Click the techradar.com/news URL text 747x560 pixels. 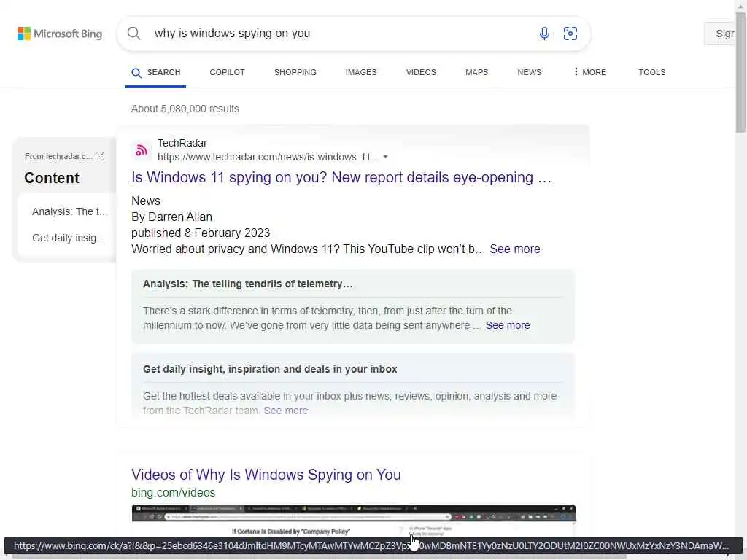click(268, 157)
